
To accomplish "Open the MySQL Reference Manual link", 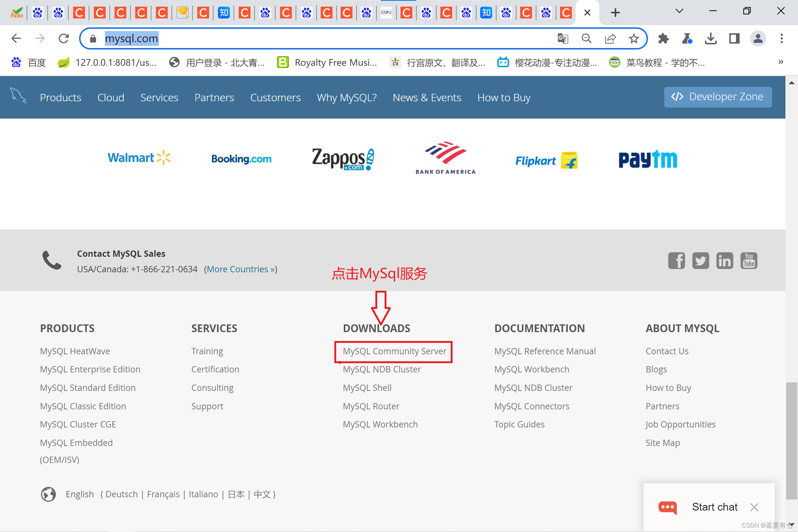I will (x=545, y=351).
